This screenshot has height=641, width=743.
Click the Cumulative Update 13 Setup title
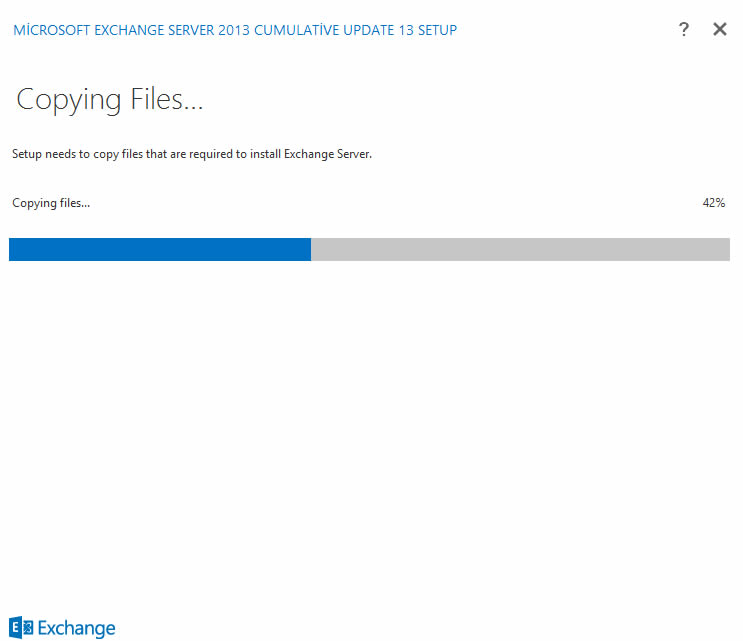click(235, 30)
